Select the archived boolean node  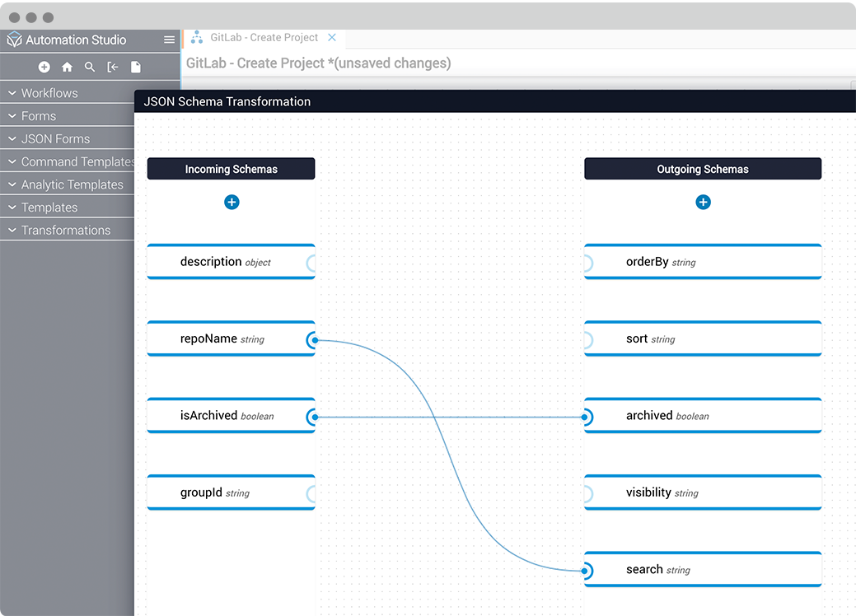(x=703, y=416)
